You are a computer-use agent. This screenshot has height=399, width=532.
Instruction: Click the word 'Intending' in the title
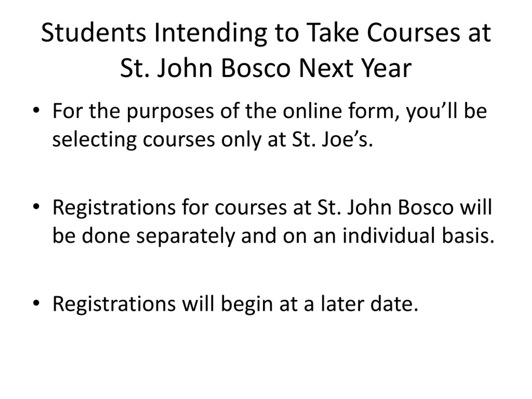point(211,34)
